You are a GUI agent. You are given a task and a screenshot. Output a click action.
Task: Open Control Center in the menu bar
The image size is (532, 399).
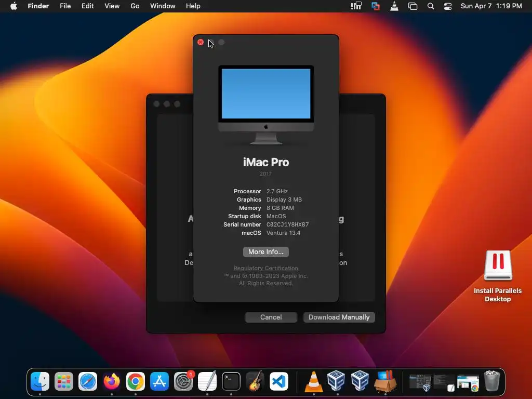pos(448,6)
